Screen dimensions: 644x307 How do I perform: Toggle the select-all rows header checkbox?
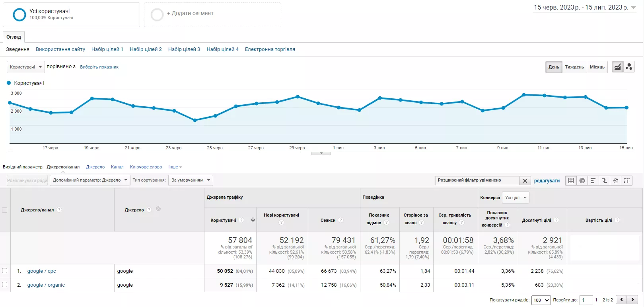click(x=5, y=210)
